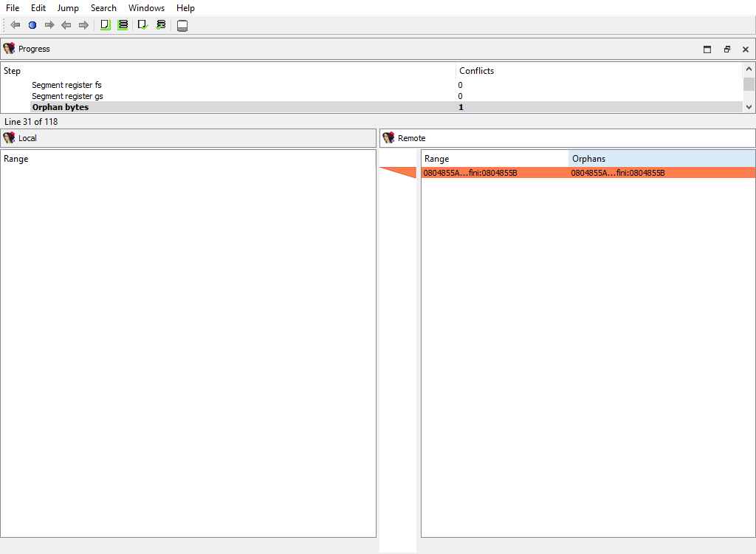Click the stacked-lines icon with green corner
Screen dimensions: 756x554
tap(123, 25)
